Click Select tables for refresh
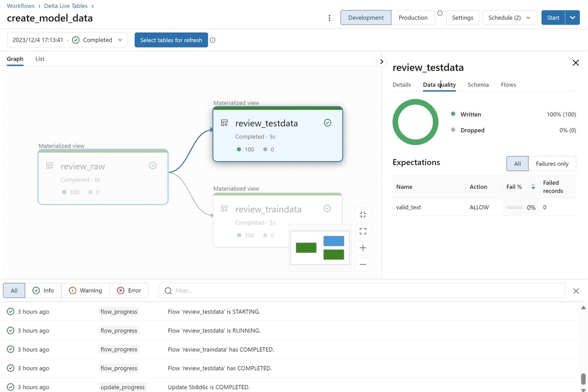The height and width of the screenshot is (392, 588). 171,40
